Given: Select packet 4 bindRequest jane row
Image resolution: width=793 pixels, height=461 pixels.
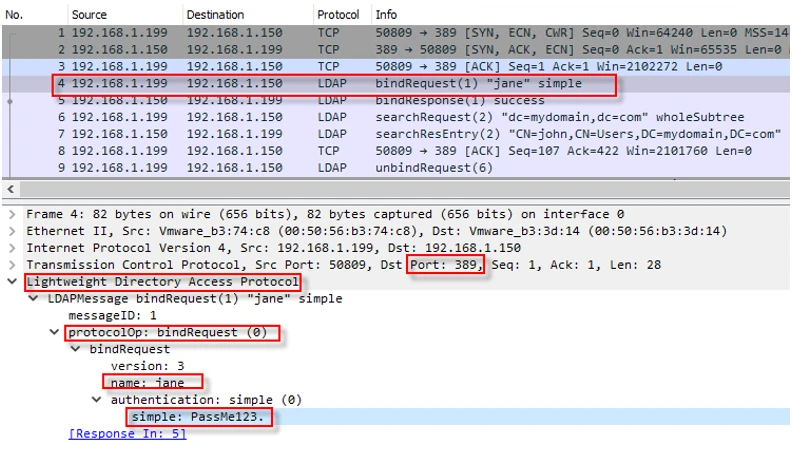Looking at the screenshot, I should 395,83.
